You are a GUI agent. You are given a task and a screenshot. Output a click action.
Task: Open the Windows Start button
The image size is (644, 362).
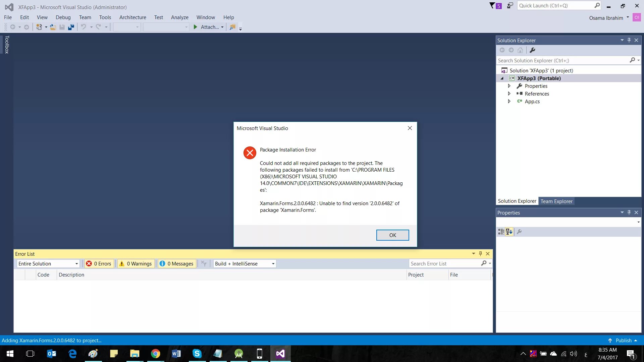[x=10, y=354]
